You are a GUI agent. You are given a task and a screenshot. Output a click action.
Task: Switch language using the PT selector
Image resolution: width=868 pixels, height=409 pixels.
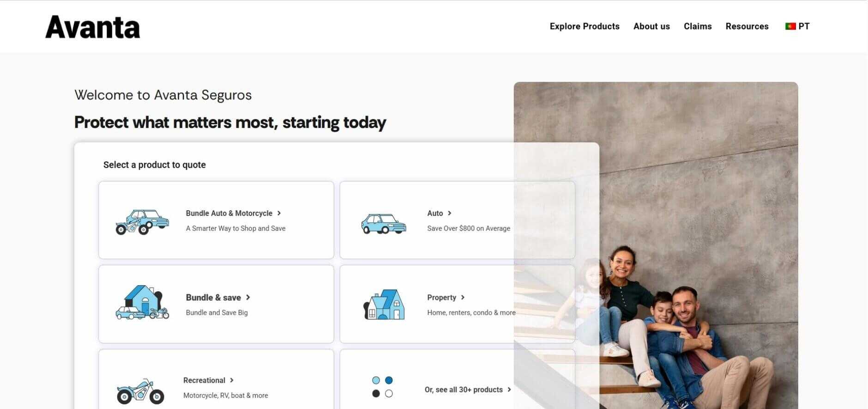pos(804,26)
